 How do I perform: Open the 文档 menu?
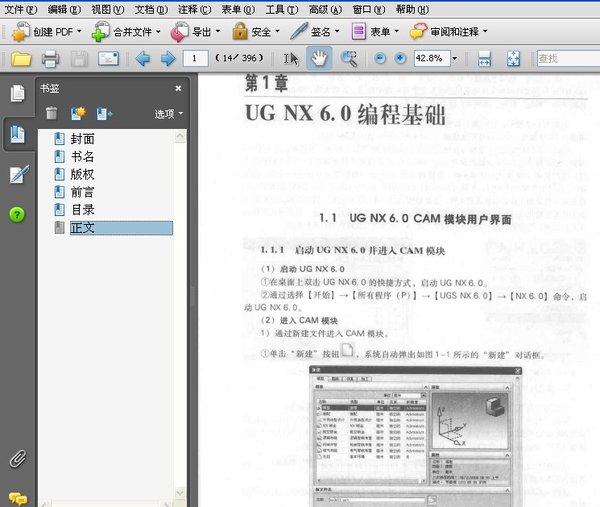pos(151,9)
